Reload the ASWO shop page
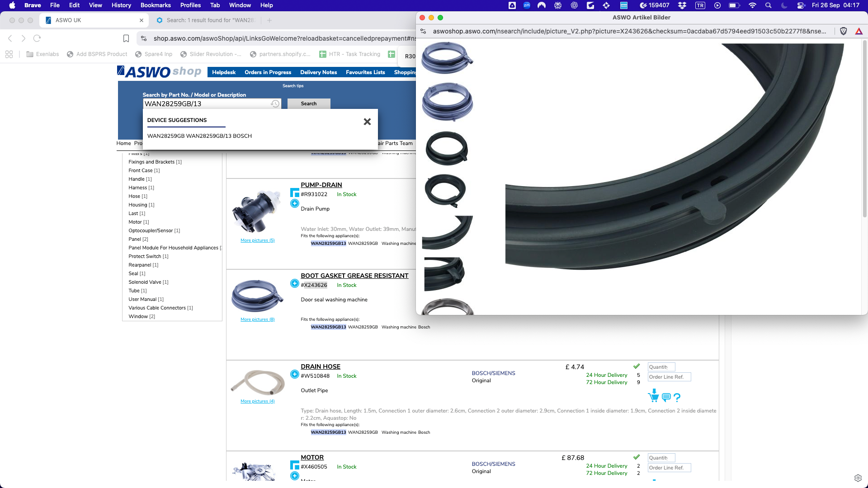The height and width of the screenshot is (488, 868). [x=37, y=38]
